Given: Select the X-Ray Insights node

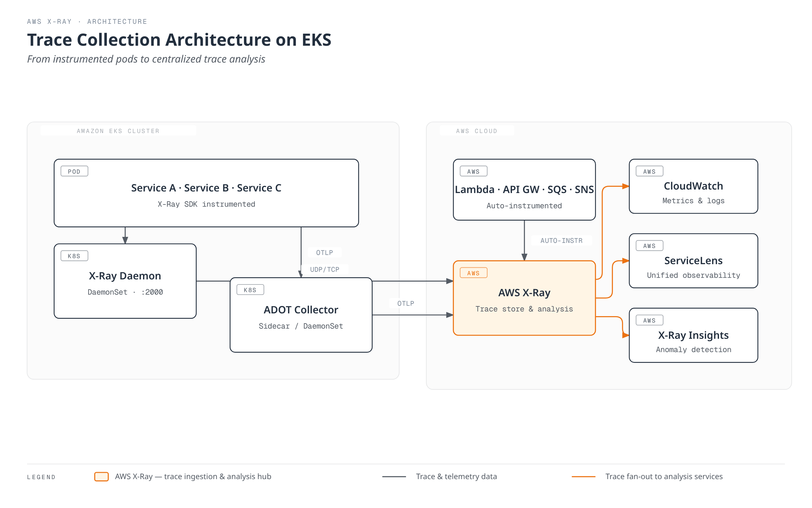Looking at the screenshot, I should [694, 335].
